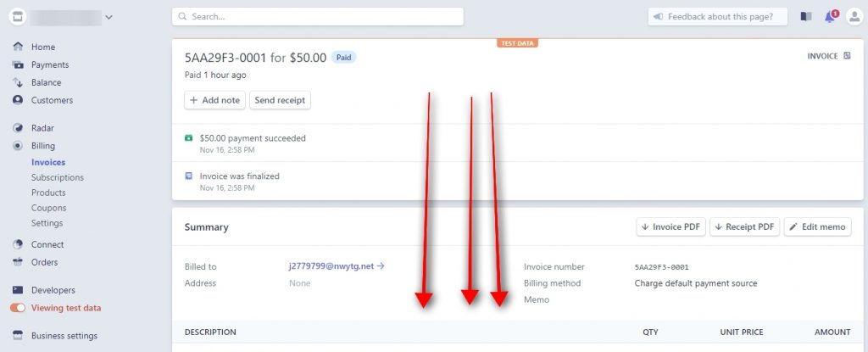Click the Home icon in sidebar
Screen dimensions: 868x352
18,47
